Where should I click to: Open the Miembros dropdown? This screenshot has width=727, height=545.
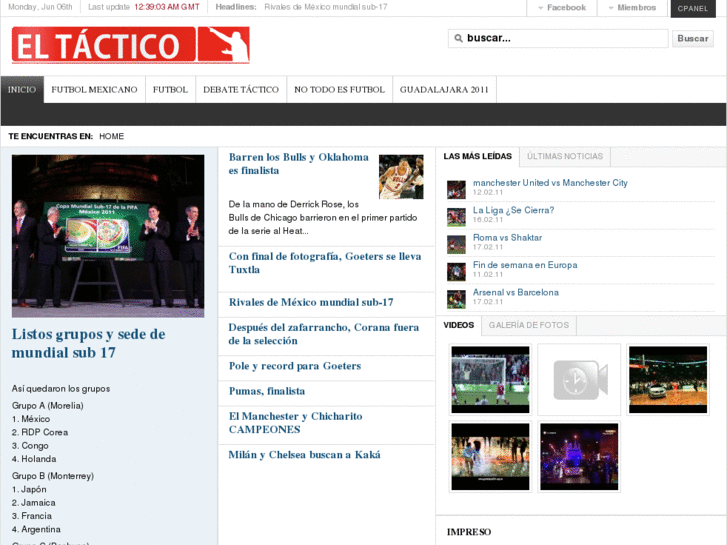pyautogui.click(x=632, y=8)
